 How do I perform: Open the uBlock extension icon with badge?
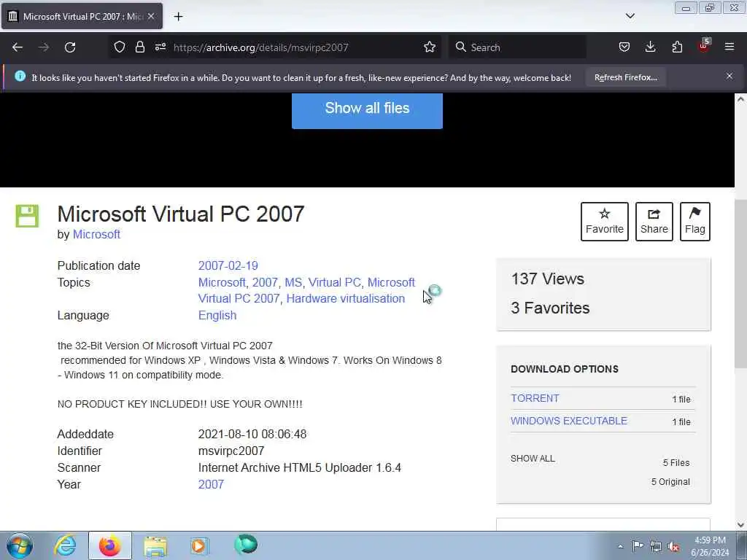click(704, 46)
